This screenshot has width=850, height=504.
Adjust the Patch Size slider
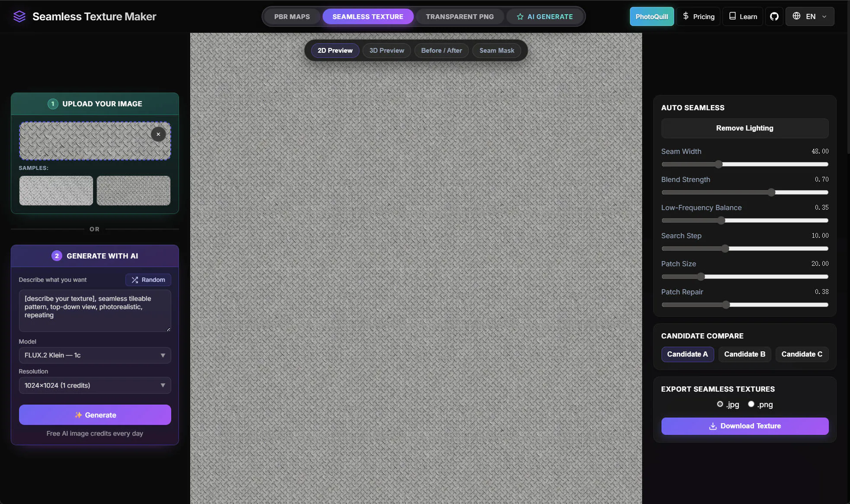(x=745, y=277)
